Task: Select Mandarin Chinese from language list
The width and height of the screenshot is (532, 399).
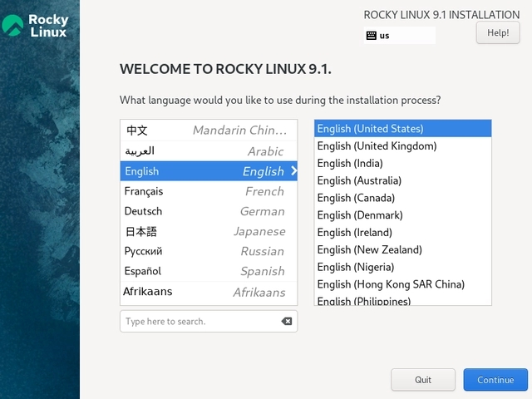Action: [208, 131]
